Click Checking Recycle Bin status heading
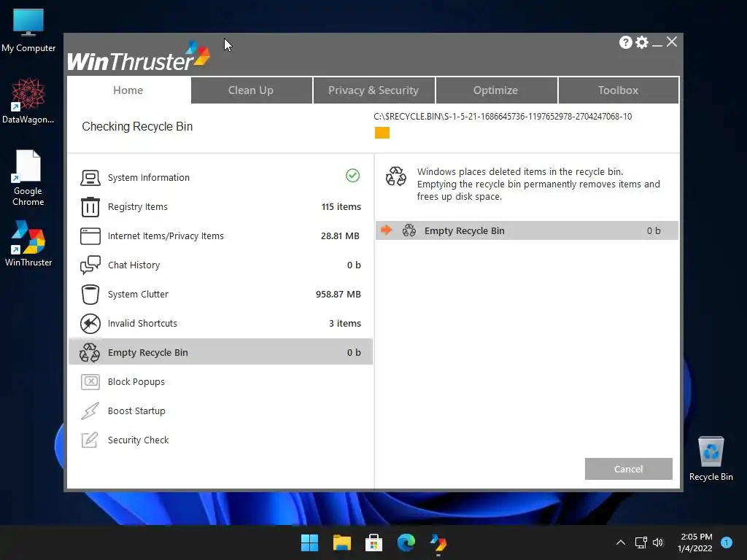The height and width of the screenshot is (560, 747). pyautogui.click(x=137, y=126)
